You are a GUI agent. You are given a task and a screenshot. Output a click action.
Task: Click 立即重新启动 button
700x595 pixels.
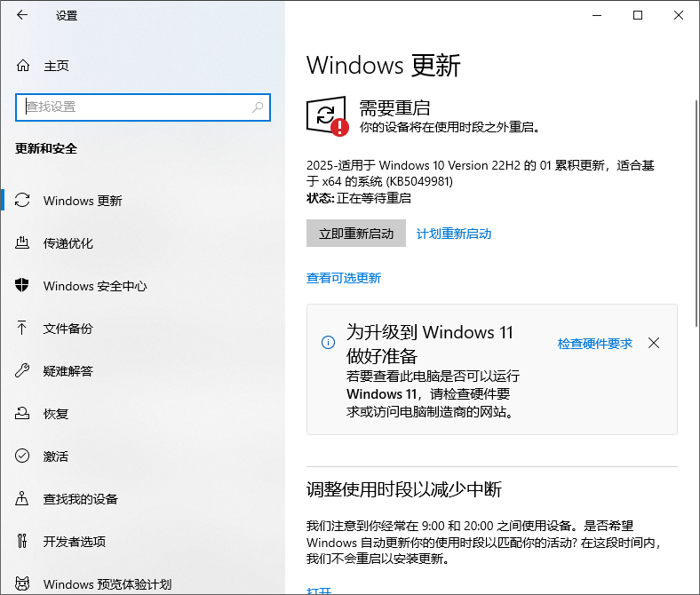click(x=356, y=233)
